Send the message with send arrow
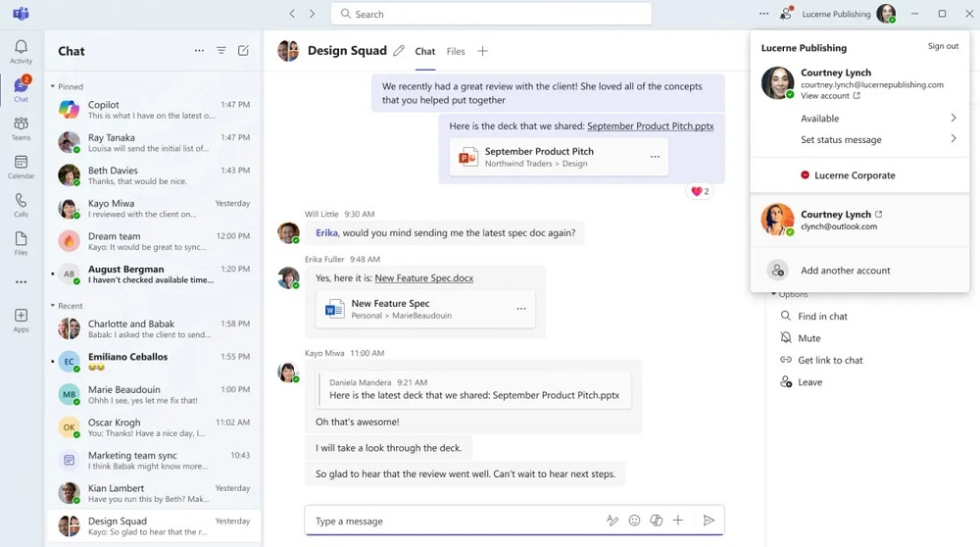The width and height of the screenshot is (980, 547). pos(709,521)
